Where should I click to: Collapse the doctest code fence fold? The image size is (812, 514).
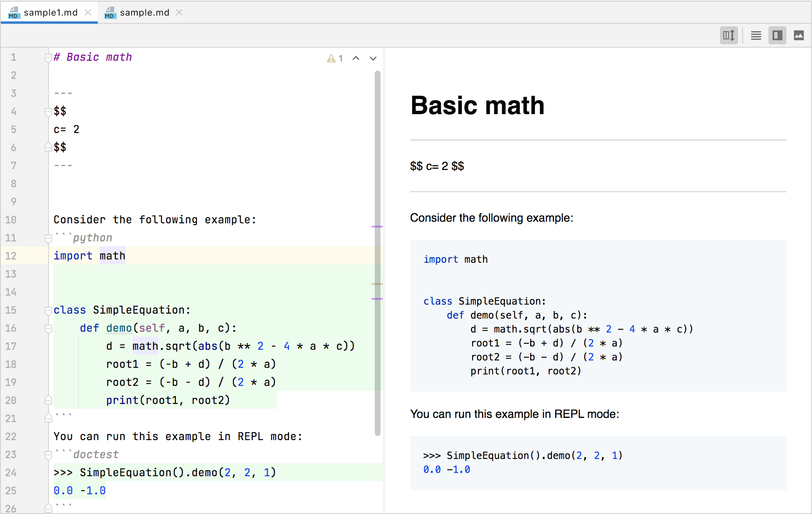pos(48,455)
